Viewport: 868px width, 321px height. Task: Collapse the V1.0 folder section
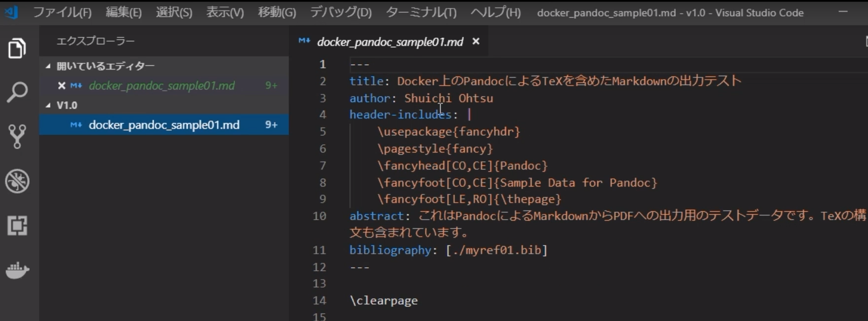point(48,105)
